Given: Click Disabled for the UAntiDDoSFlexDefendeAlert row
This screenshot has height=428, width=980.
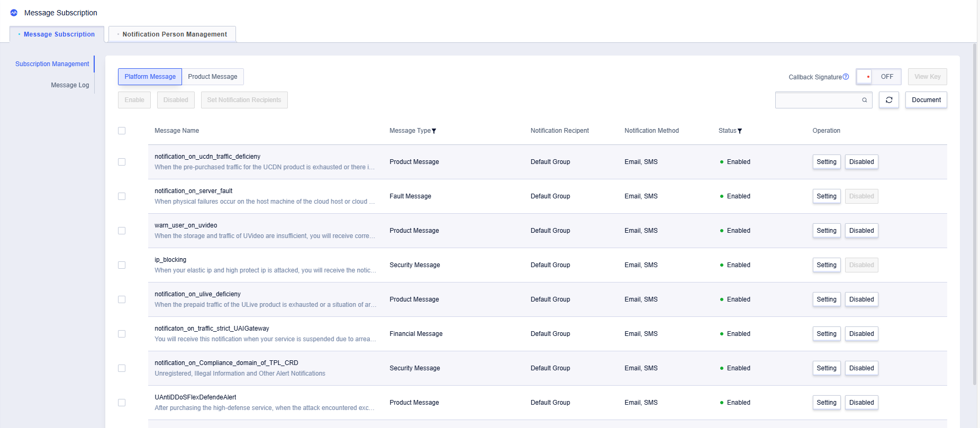Looking at the screenshot, I should pos(861,403).
